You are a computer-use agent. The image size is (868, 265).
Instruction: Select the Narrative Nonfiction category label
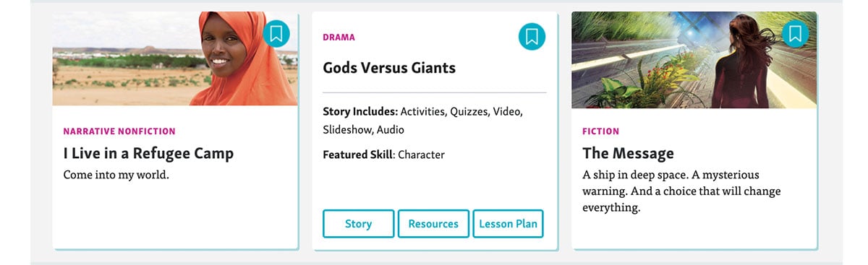point(119,131)
